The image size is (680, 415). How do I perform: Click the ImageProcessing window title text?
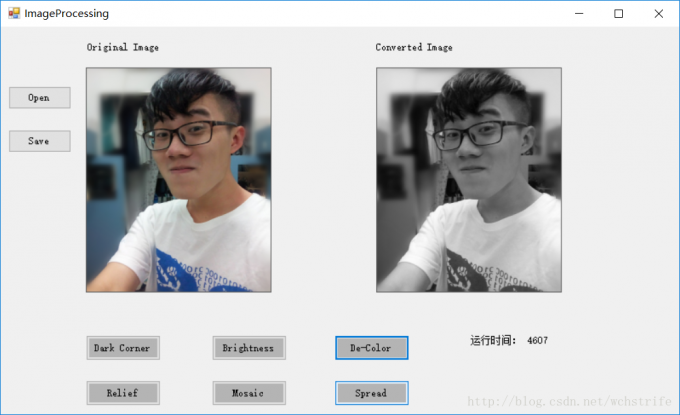tap(66, 13)
